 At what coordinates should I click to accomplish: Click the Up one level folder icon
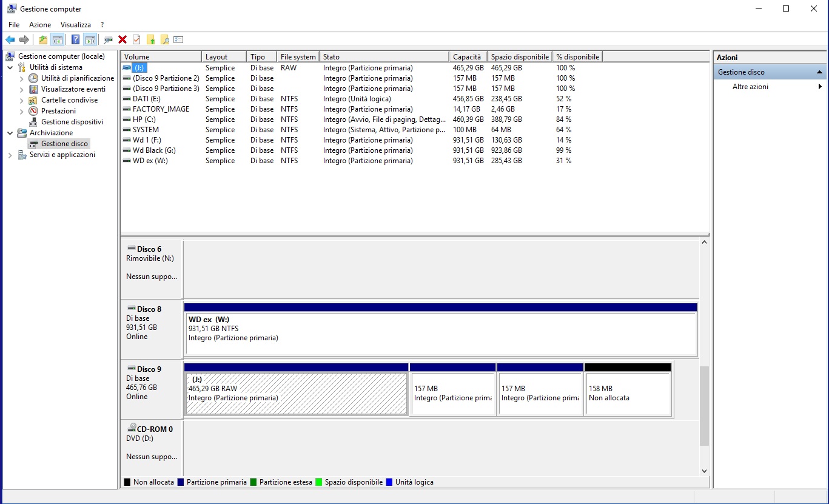[42, 39]
